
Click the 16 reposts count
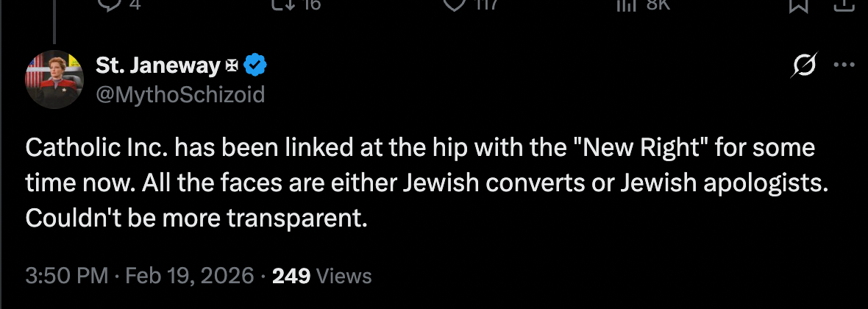click(x=313, y=4)
